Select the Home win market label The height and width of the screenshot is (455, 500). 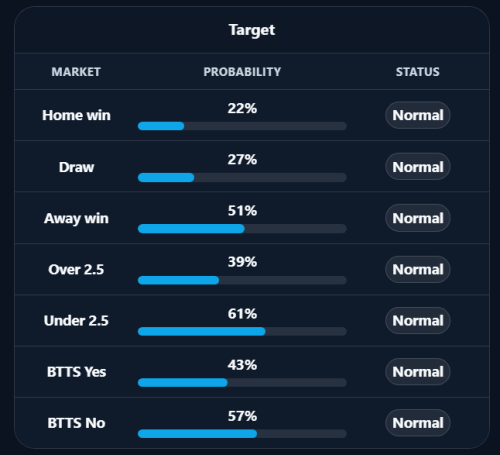[x=76, y=115]
